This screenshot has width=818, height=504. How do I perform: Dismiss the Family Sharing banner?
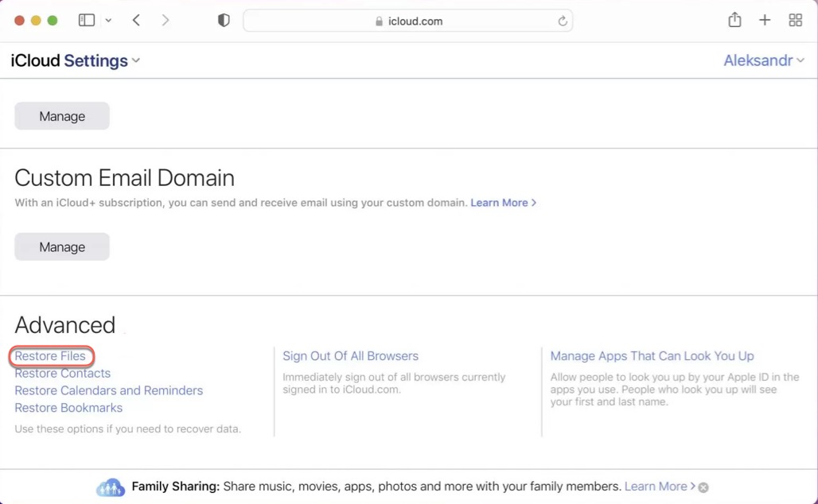[x=703, y=487]
